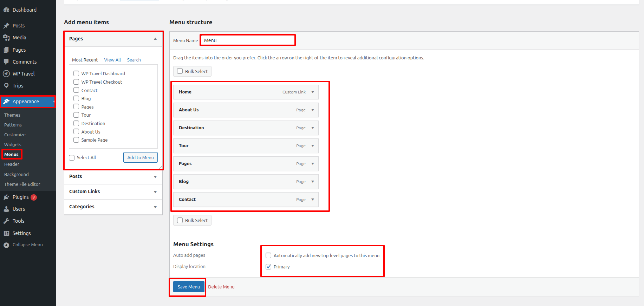Click the Delete Menu link
Screen dimensions: 644x306
(221, 287)
